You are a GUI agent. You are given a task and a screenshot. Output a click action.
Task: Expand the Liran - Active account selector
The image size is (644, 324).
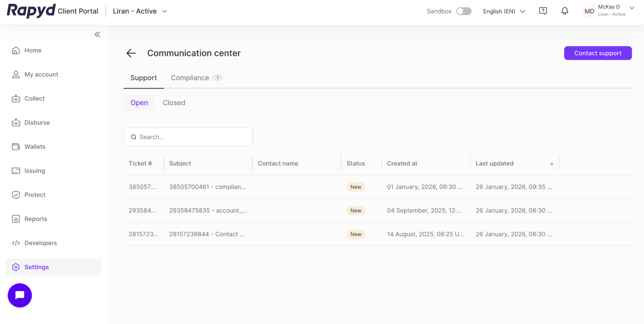click(x=139, y=11)
